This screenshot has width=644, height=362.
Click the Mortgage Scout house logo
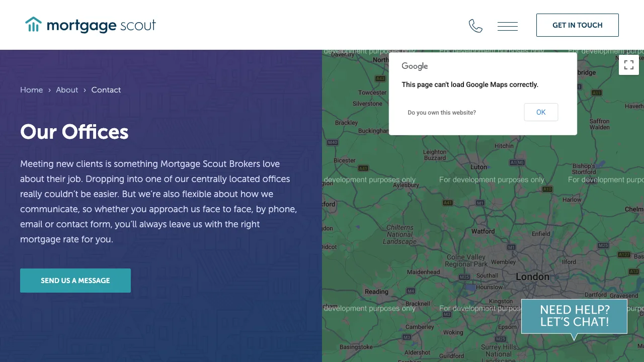(34, 24)
